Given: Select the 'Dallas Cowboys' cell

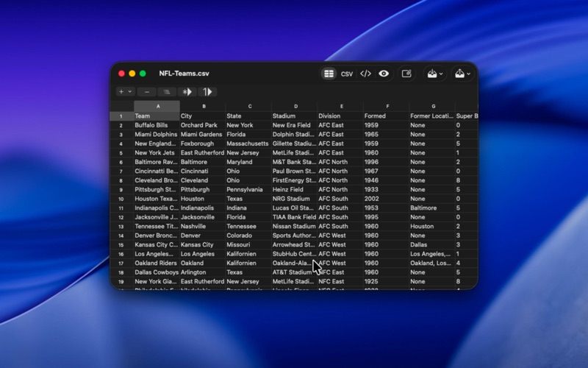Looking at the screenshot, I should (157, 272).
